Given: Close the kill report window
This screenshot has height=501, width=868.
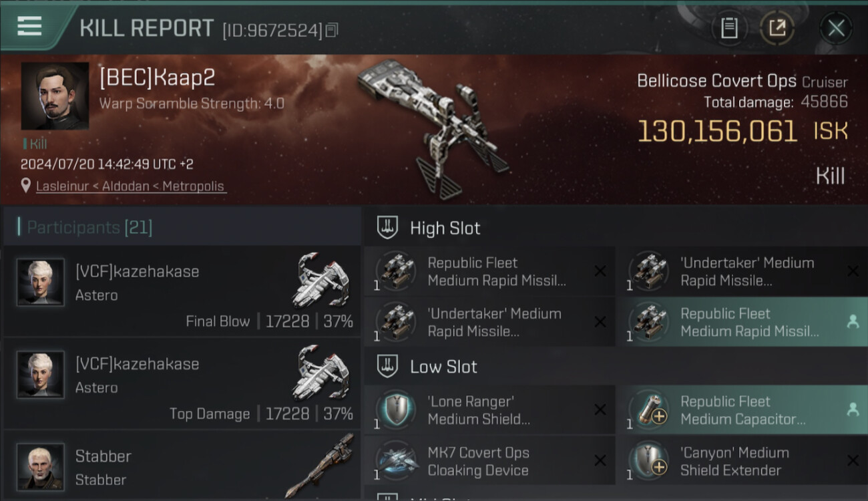Looking at the screenshot, I should pos(836,28).
